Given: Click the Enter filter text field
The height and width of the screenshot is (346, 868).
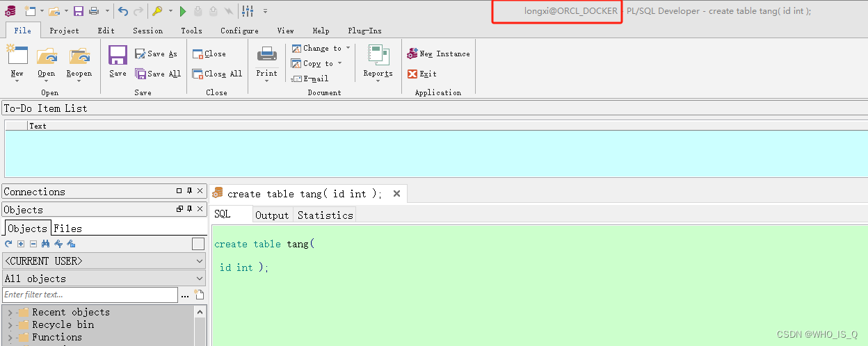Looking at the screenshot, I should click(x=90, y=295).
